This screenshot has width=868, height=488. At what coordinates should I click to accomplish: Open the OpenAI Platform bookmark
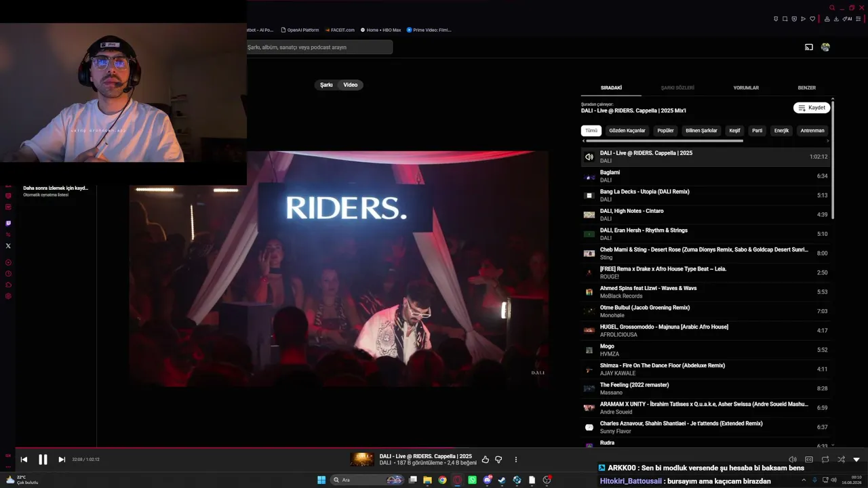(299, 30)
